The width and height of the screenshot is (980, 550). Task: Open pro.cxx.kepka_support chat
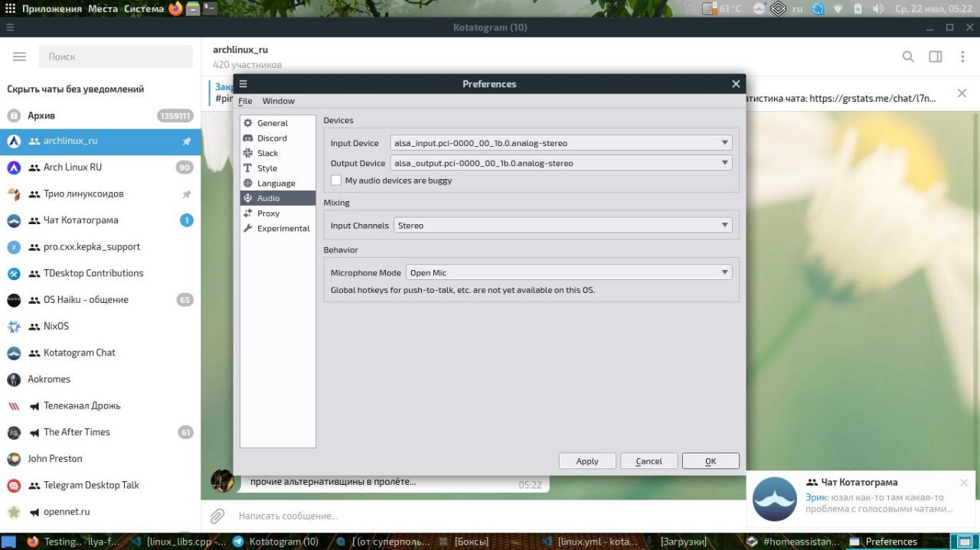pyautogui.click(x=100, y=247)
